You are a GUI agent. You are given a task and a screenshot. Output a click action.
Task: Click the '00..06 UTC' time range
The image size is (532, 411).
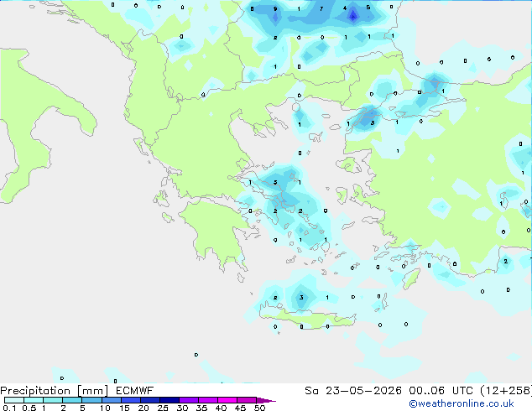(441, 391)
